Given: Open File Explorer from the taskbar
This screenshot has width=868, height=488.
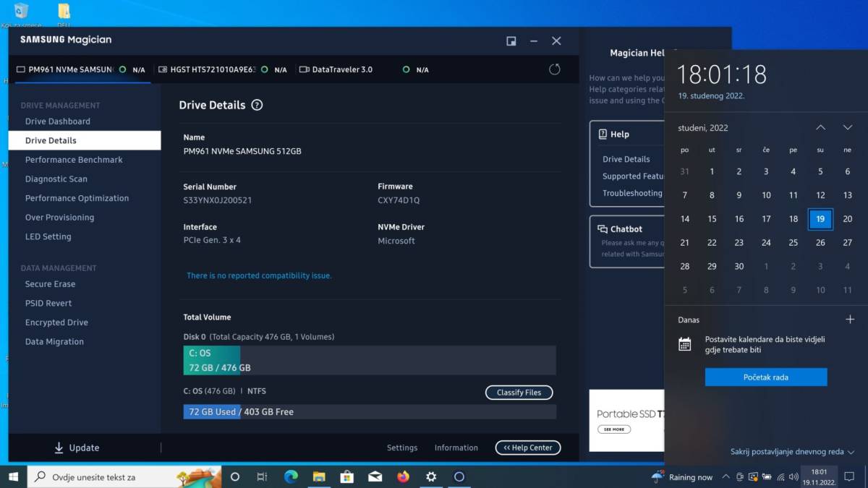Looking at the screenshot, I should pos(319,476).
